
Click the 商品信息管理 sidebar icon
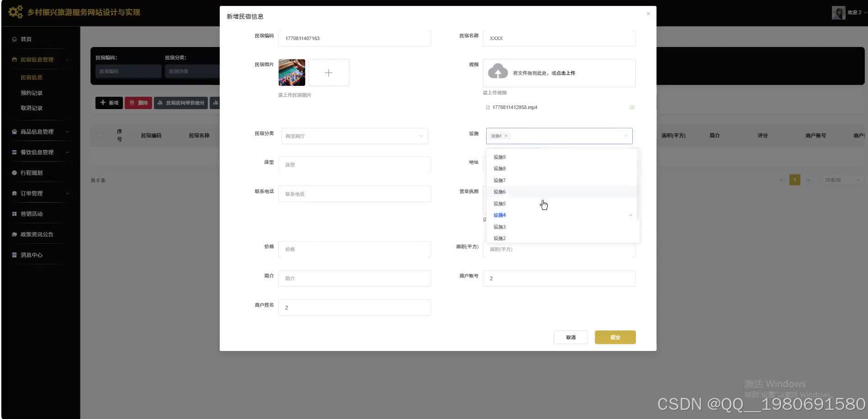click(x=14, y=132)
